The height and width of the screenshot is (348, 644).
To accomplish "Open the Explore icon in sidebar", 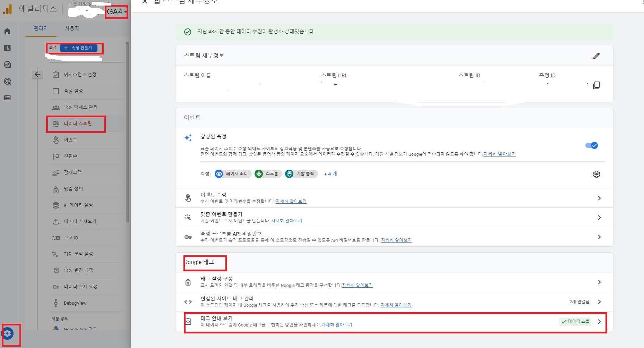I will (x=7, y=65).
